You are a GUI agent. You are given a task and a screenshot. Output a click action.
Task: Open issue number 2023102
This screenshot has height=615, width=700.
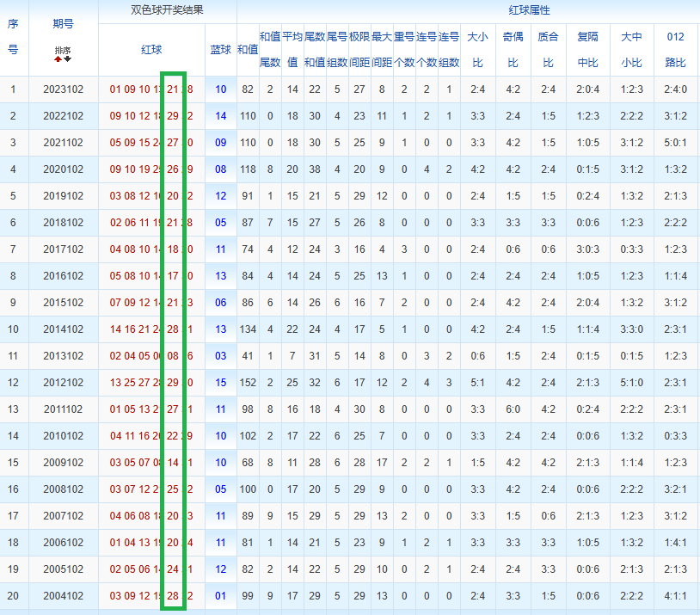pos(64,89)
